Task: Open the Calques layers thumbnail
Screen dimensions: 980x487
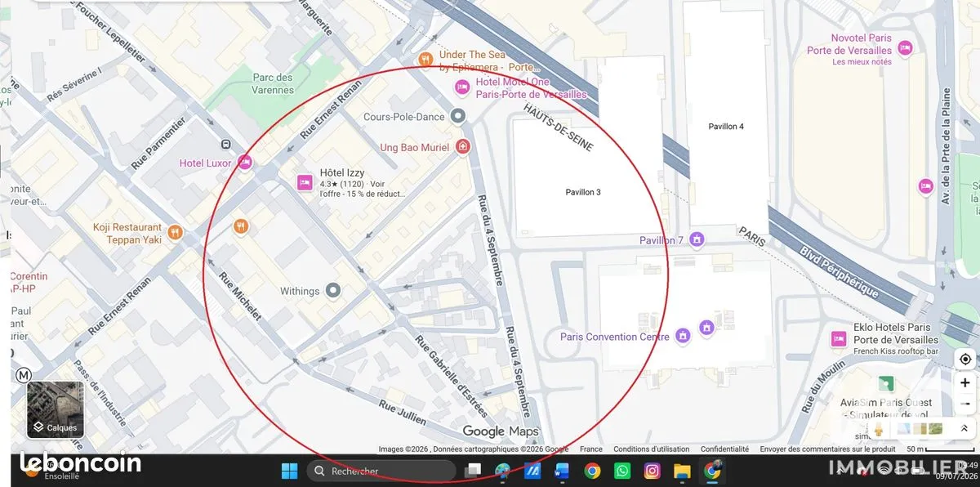Action: click(x=56, y=410)
